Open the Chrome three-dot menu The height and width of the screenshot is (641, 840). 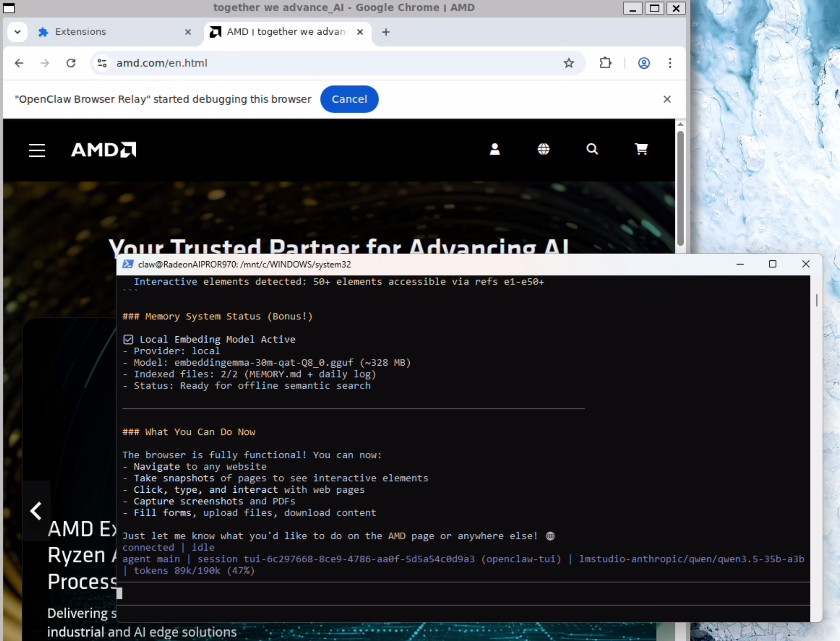(x=670, y=63)
